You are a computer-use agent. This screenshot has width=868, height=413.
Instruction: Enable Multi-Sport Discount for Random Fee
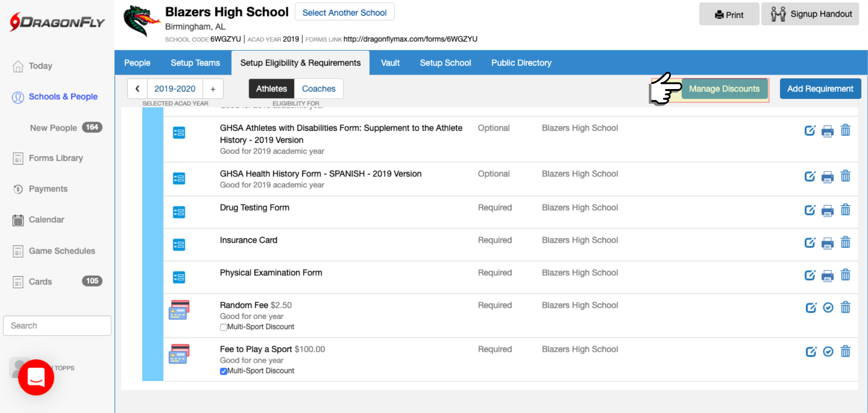(x=223, y=327)
